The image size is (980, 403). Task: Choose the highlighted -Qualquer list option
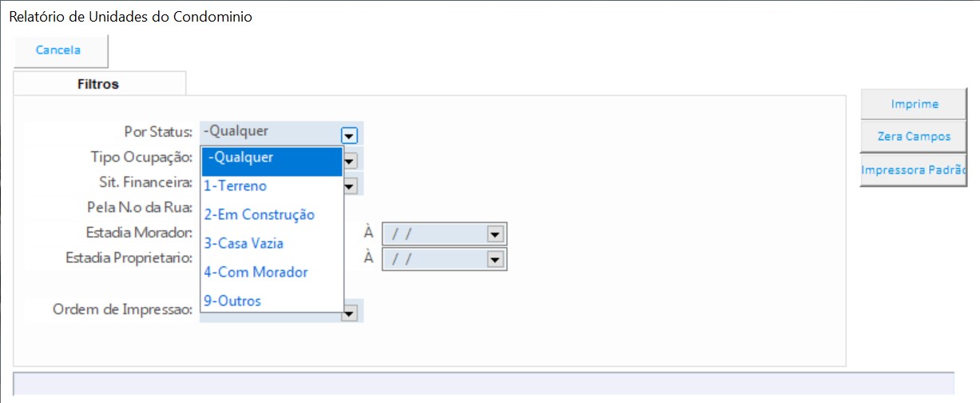tap(272, 158)
